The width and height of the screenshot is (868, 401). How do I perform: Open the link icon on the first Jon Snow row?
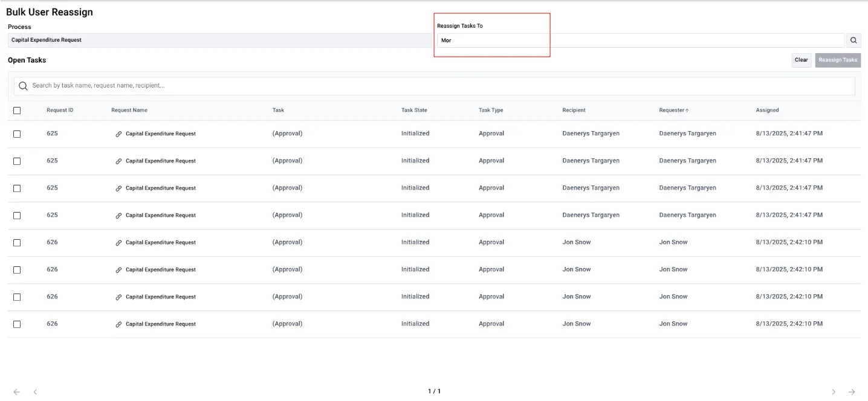coord(118,242)
